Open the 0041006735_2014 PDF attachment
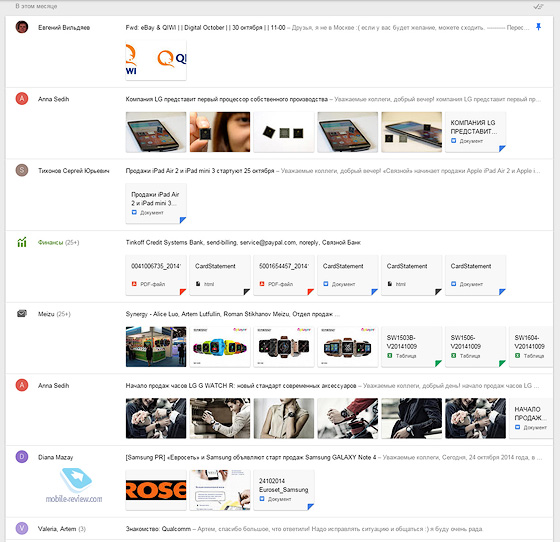Viewport: 560px width, 542px height. click(x=156, y=275)
